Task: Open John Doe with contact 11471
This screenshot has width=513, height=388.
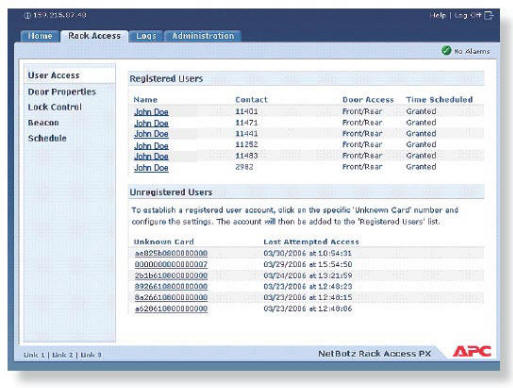Action: (x=151, y=123)
